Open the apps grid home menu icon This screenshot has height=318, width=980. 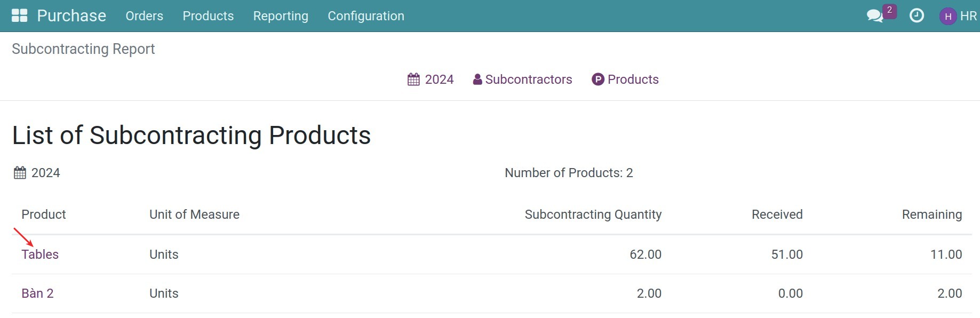tap(19, 15)
